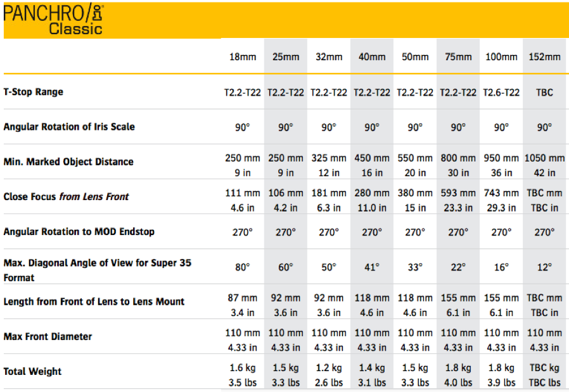Screen dimensions: 569x392
Task: Select the 593 mm close focus value
Action: 458,193
